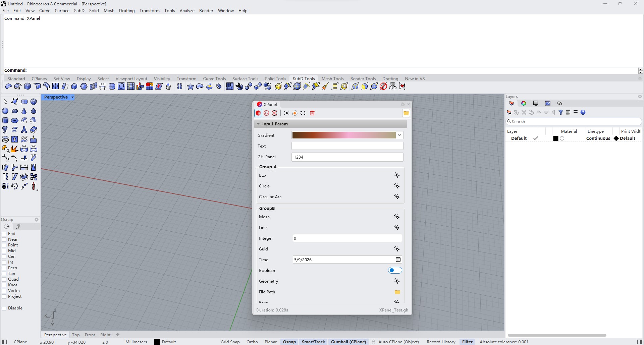Click the blue help icon in Layers toolbar

pos(583,112)
